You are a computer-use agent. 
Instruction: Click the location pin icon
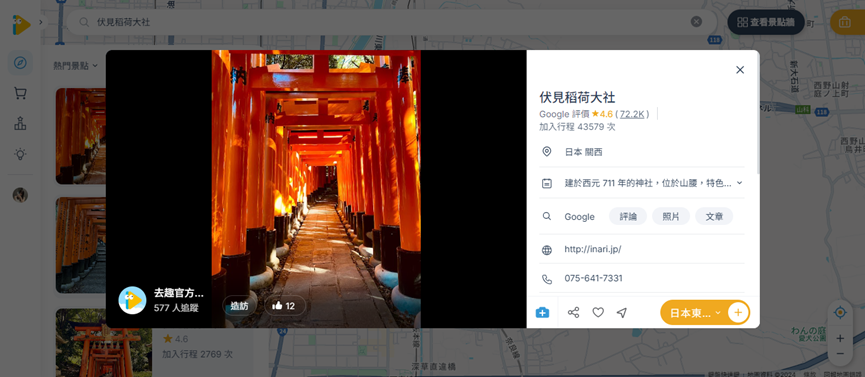[x=547, y=151]
